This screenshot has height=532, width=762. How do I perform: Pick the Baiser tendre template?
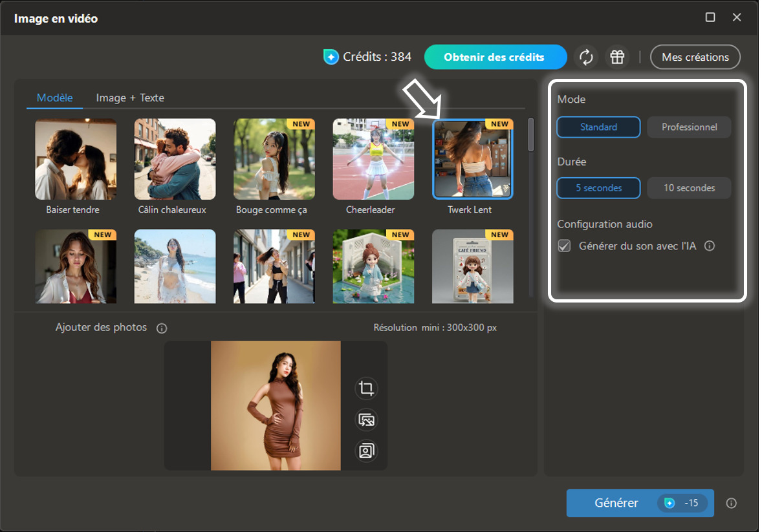(x=76, y=159)
